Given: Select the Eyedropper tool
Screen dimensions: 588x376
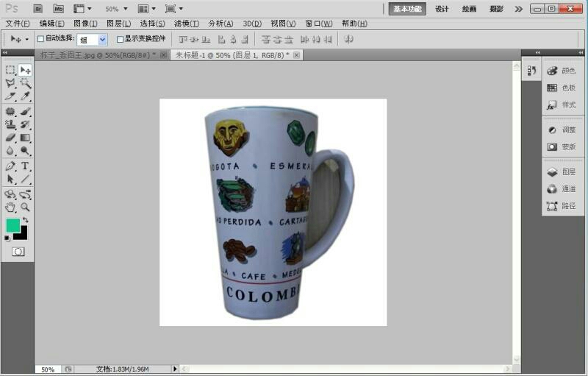Looking at the screenshot, I should 25,96.
